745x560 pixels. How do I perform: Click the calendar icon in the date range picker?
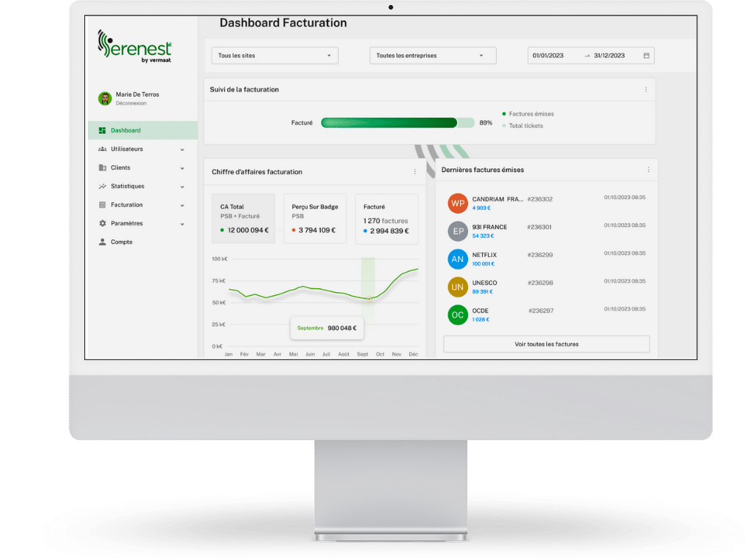(x=646, y=55)
